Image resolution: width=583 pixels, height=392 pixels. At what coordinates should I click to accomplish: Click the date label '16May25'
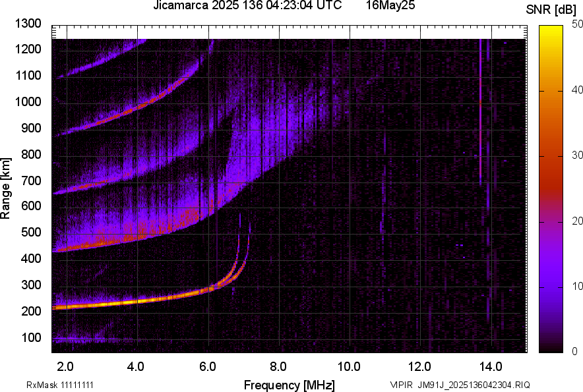pyautogui.click(x=390, y=5)
